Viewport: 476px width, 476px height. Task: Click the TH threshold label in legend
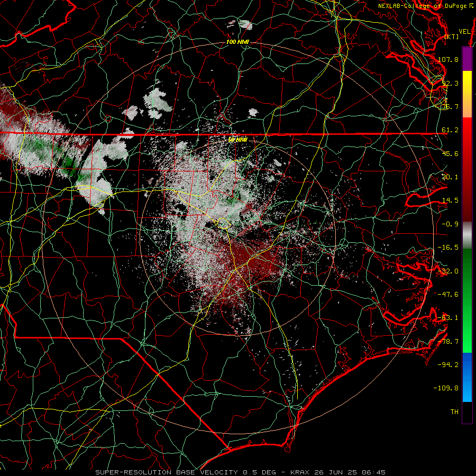(454, 412)
